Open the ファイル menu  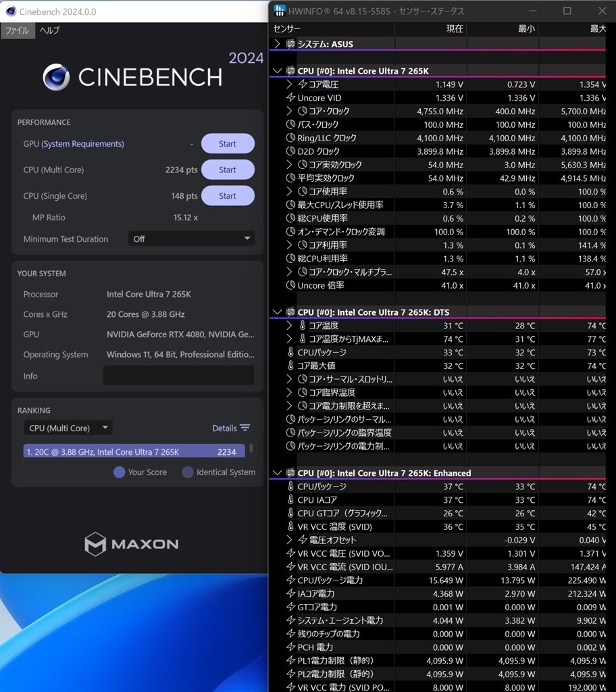point(18,30)
